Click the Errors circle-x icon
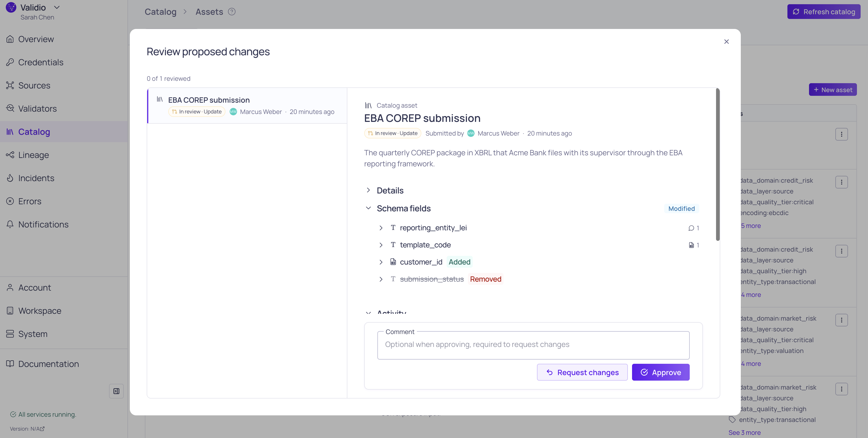The height and width of the screenshot is (438, 868). (10, 201)
